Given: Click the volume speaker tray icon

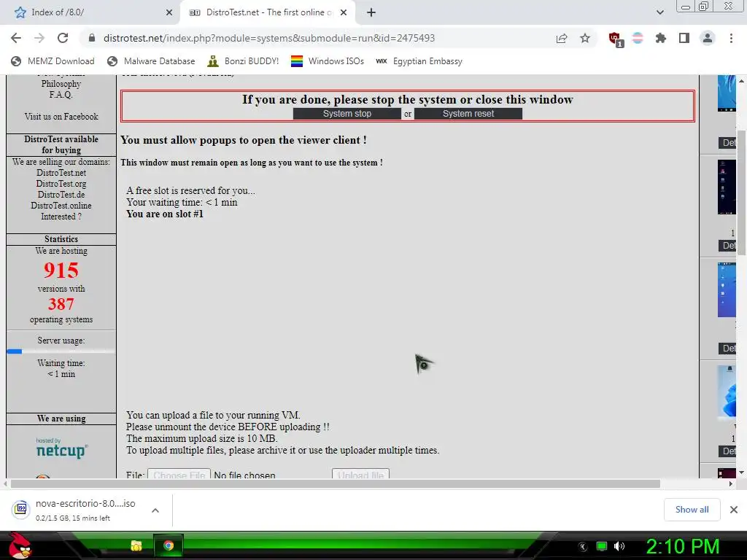Looking at the screenshot, I should [619, 546].
